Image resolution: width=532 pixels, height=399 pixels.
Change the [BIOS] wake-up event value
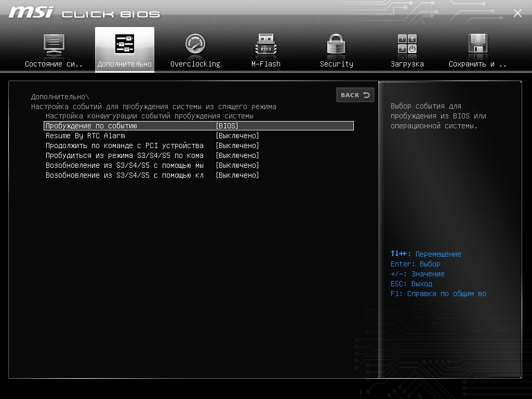coord(227,126)
